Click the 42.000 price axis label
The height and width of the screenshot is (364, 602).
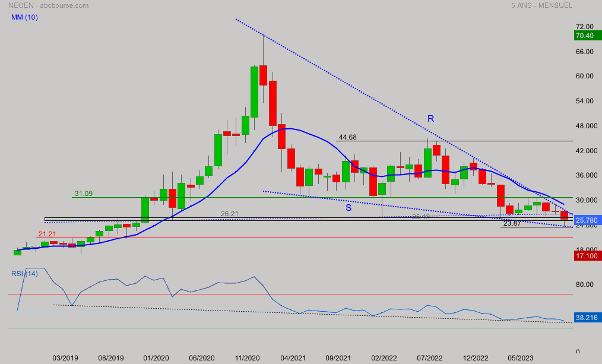(x=586, y=150)
